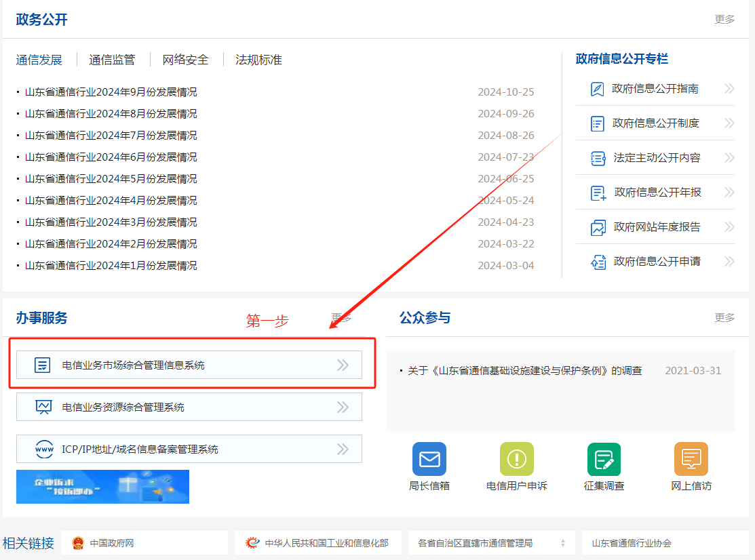Image resolution: width=755 pixels, height=560 pixels.
Task: Switch to 网络安全 tab
Action: pyautogui.click(x=185, y=60)
